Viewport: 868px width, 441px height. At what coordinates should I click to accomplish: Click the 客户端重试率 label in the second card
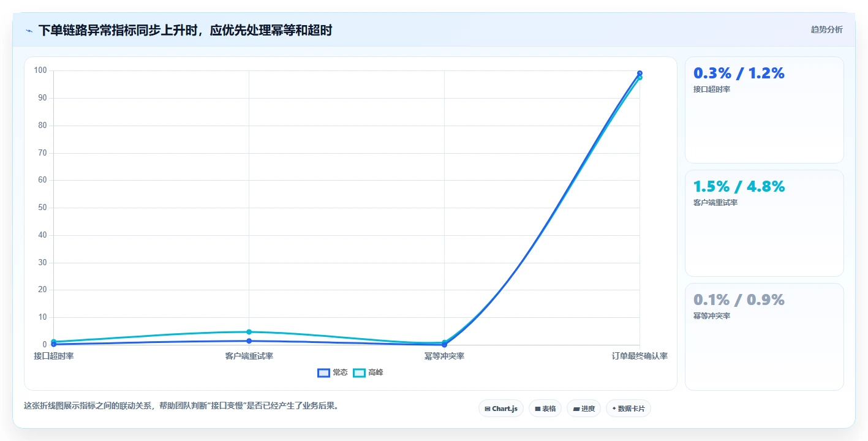click(715, 203)
